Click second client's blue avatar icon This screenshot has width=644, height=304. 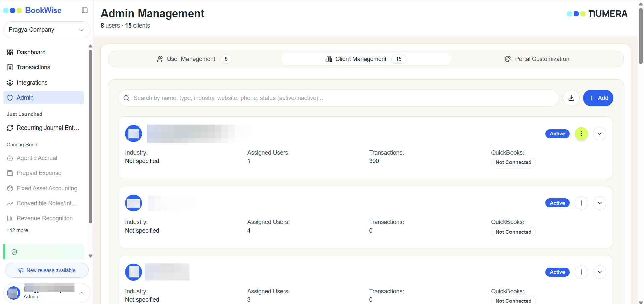tap(133, 203)
